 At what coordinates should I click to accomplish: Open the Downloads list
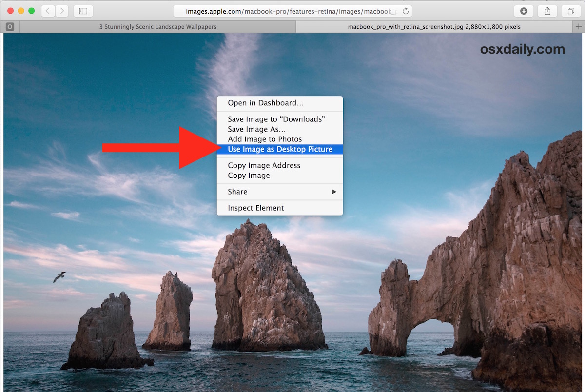click(x=524, y=10)
